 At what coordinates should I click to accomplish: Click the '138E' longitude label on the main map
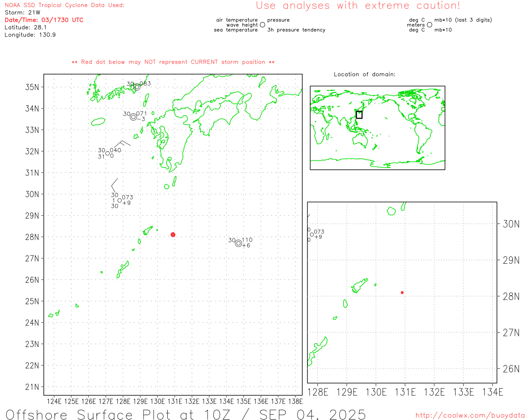coord(295,401)
